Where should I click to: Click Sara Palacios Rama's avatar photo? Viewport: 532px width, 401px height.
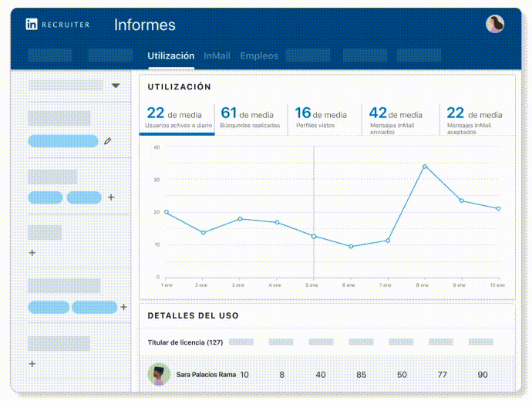pos(159,375)
